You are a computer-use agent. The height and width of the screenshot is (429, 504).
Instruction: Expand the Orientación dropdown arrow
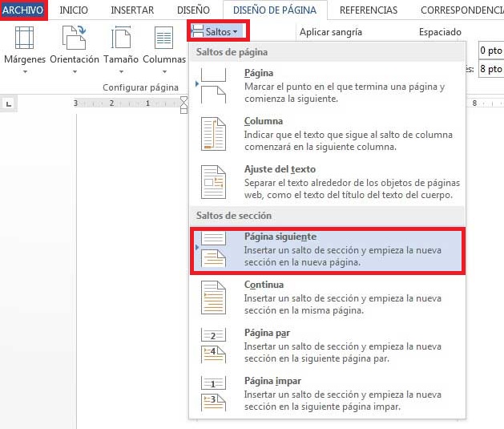(75, 72)
